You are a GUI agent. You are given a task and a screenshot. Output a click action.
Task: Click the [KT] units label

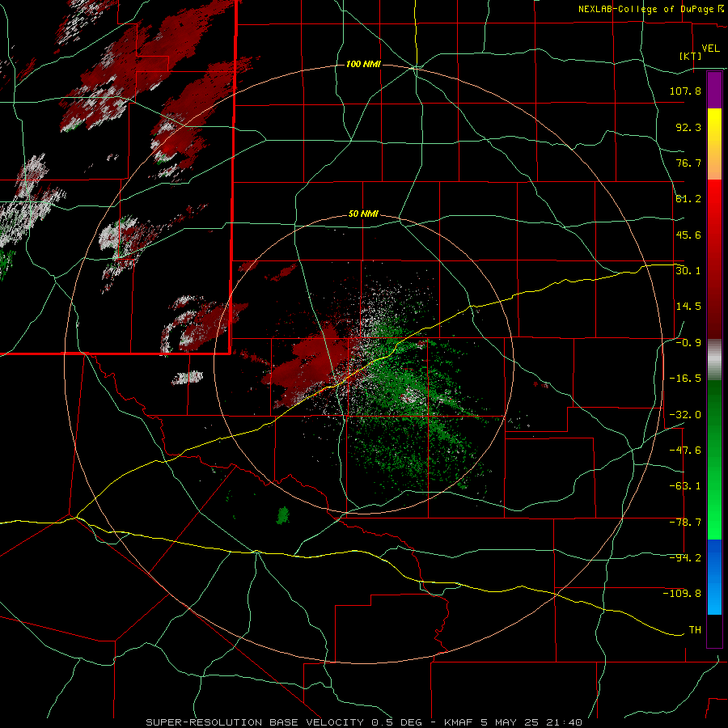(690, 56)
